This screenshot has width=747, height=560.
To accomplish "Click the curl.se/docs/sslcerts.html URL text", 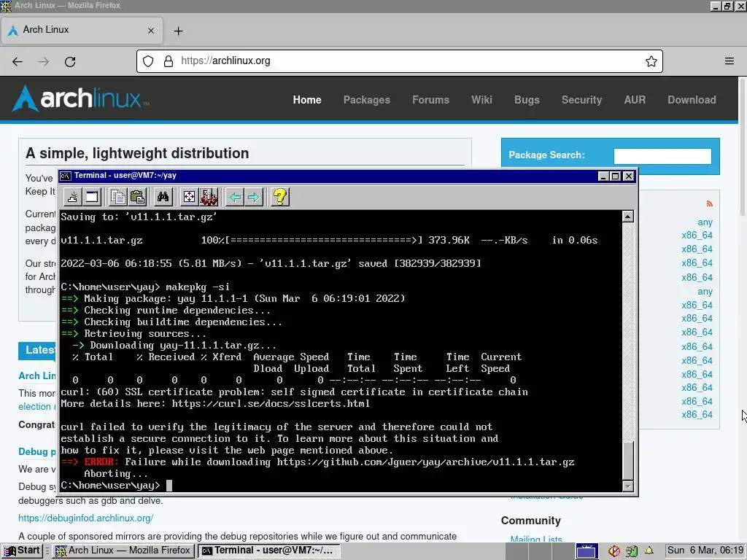I will (x=271, y=404).
